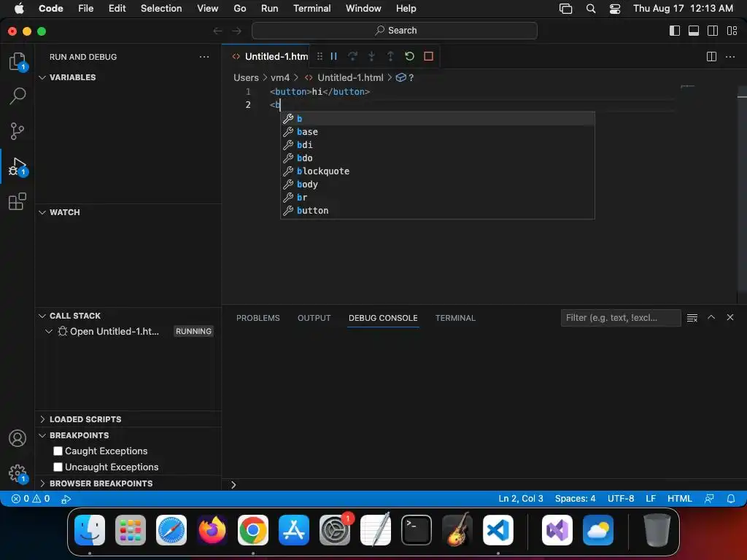The image size is (747, 560).
Task: Open the Run menu
Action: coord(269,9)
